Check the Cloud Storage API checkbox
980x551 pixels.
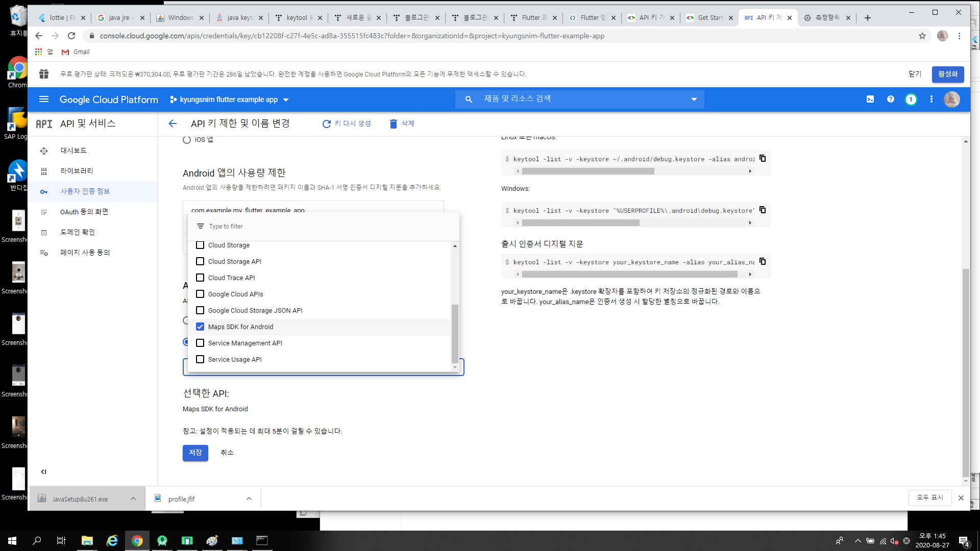200,261
